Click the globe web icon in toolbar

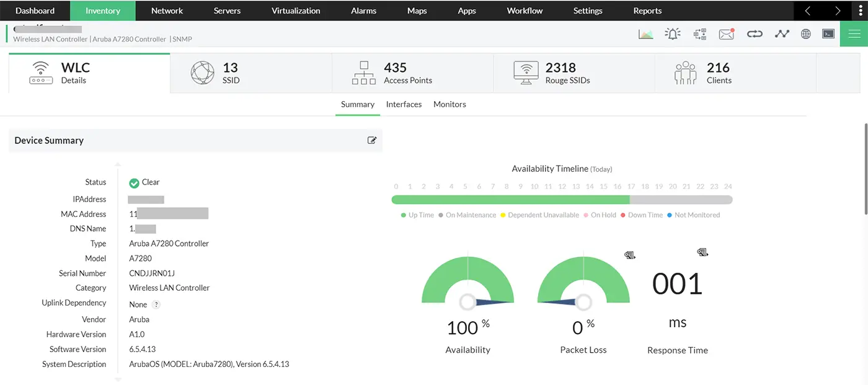click(805, 34)
